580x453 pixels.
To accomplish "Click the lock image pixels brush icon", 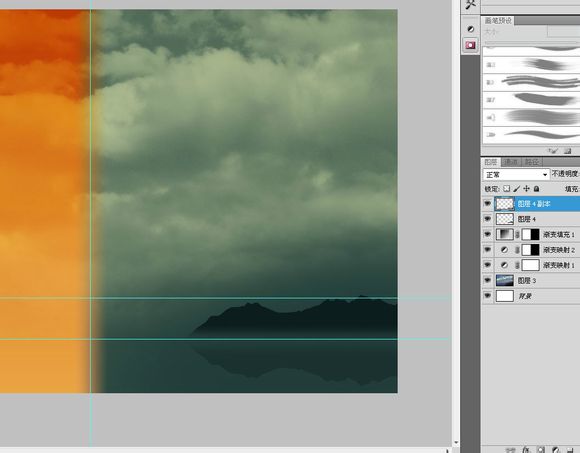I will point(517,189).
